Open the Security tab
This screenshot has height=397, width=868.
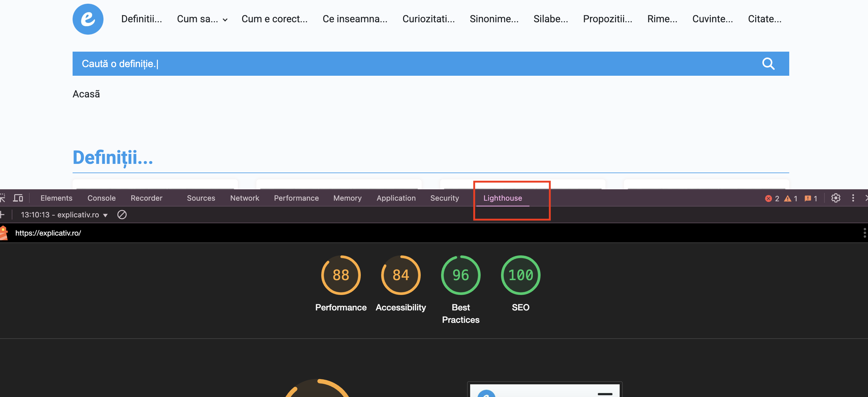coord(445,198)
